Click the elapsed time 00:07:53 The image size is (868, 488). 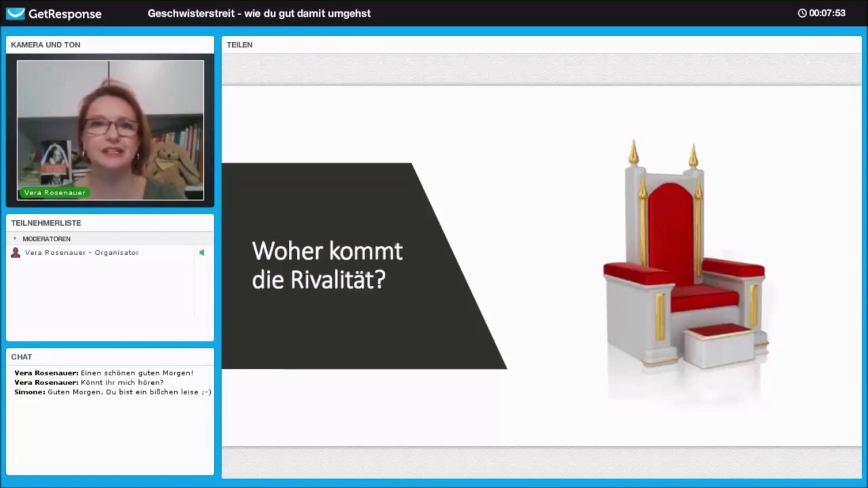click(x=827, y=13)
